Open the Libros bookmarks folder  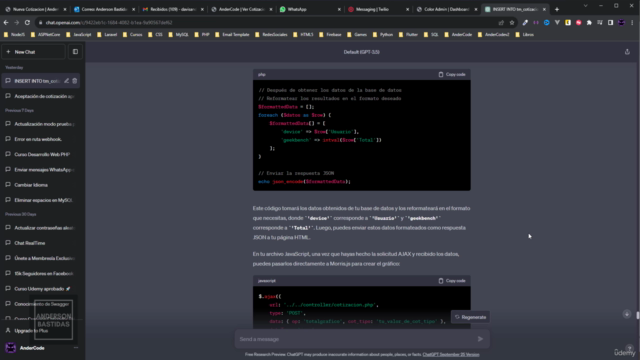click(x=524, y=35)
